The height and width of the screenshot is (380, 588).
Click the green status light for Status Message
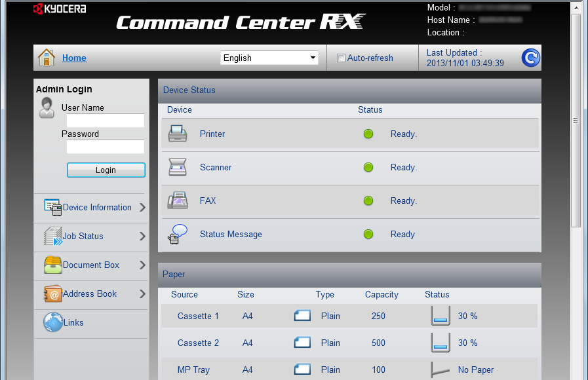coord(368,234)
